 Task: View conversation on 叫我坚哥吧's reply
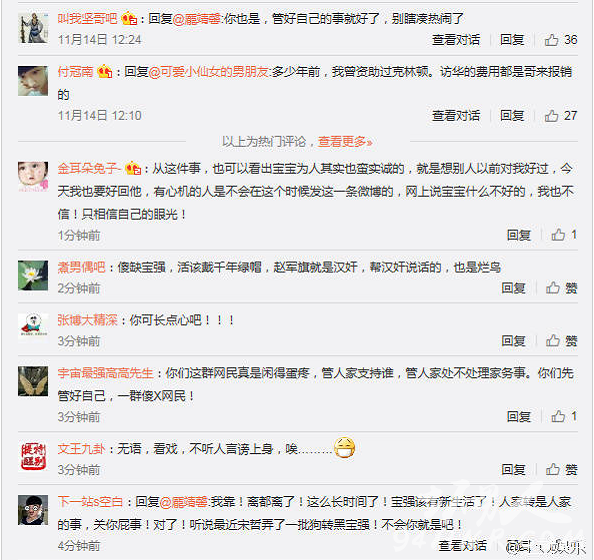point(456,40)
